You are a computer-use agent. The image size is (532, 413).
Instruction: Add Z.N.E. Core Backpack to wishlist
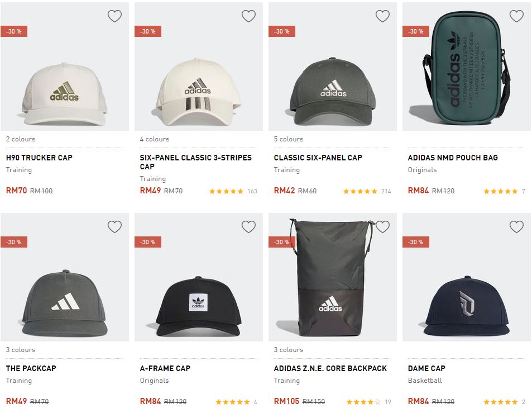(382, 226)
